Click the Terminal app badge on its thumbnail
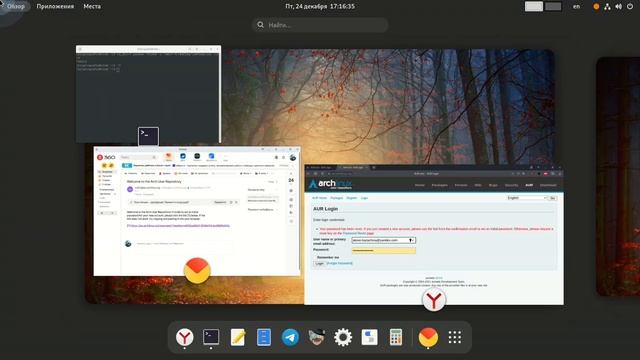Screen dimensions: 640x360 tap(149, 136)
